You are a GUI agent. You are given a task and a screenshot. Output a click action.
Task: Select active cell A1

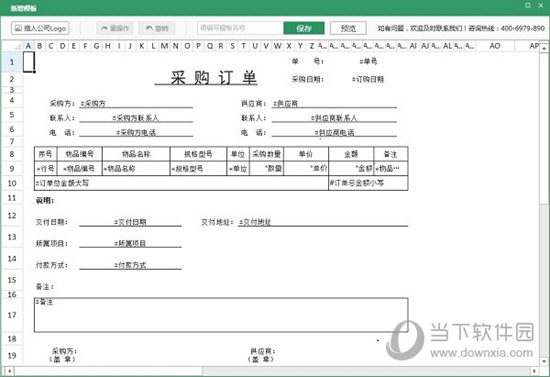click(29, 62)
